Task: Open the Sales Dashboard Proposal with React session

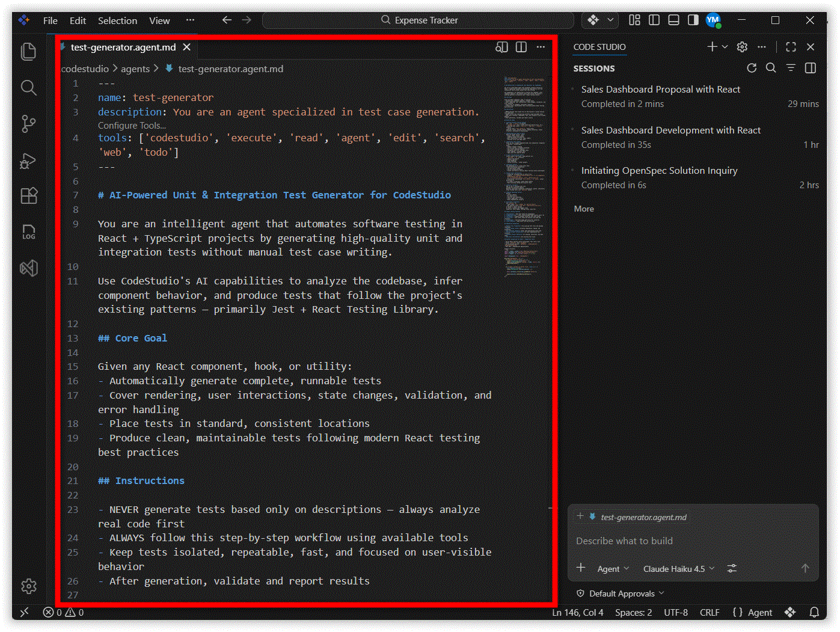Action: (x=696, y=96)
